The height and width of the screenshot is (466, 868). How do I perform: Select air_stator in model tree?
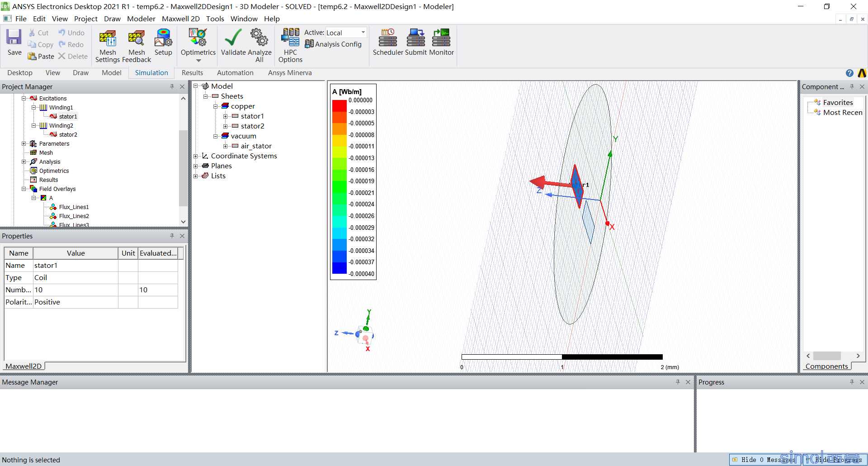coord(256,146)
